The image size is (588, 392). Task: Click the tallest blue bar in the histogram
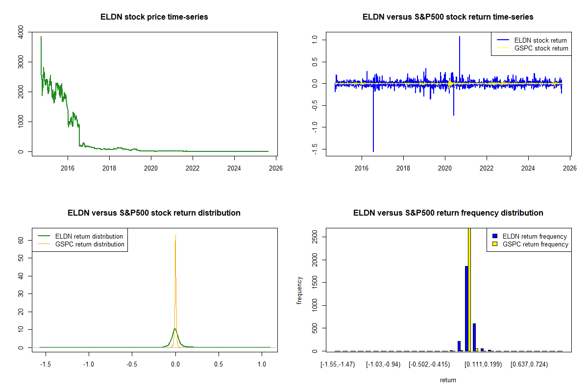coord(466,309)
